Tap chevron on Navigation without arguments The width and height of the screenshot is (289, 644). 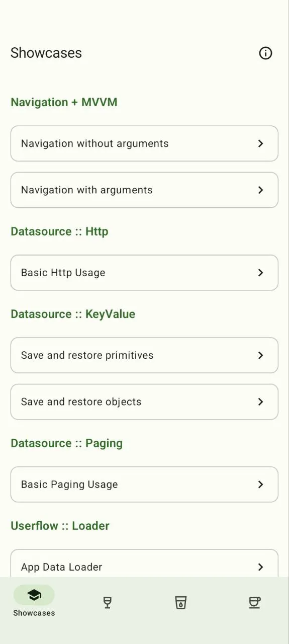coord(260,143)
